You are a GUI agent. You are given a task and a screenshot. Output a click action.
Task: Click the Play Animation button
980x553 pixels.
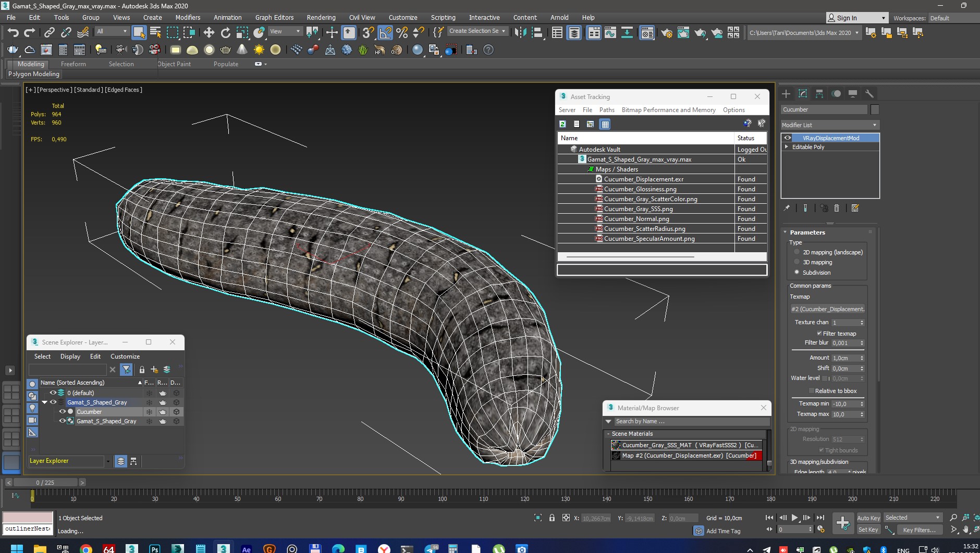point(794,518)
